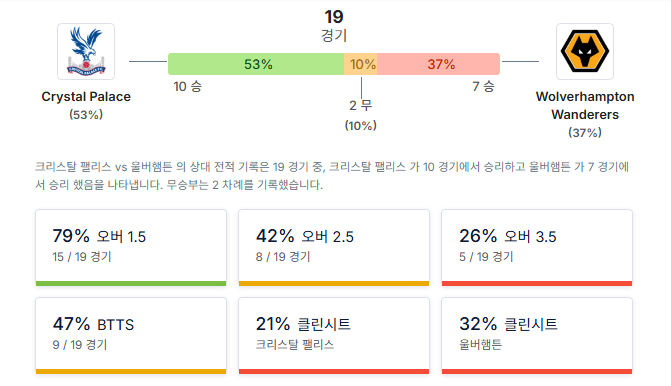This screenshot has width=671, height=386.
Task: Click the 10 승 wins label
Action: pos(187,86)
